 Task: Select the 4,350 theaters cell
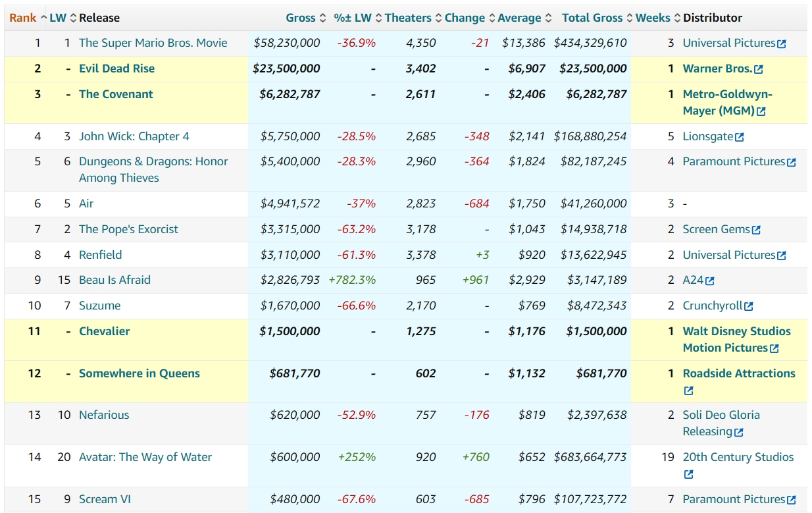(x=421, y=43)
